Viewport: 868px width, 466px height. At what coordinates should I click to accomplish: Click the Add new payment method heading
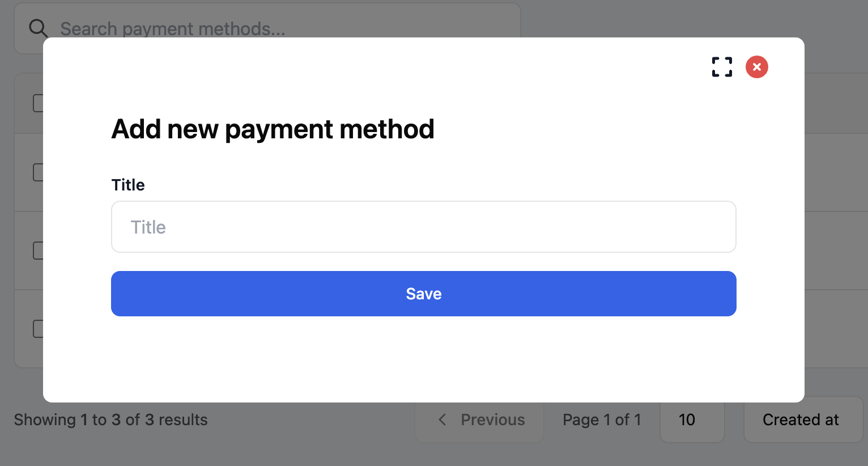[x=273, y=129]
